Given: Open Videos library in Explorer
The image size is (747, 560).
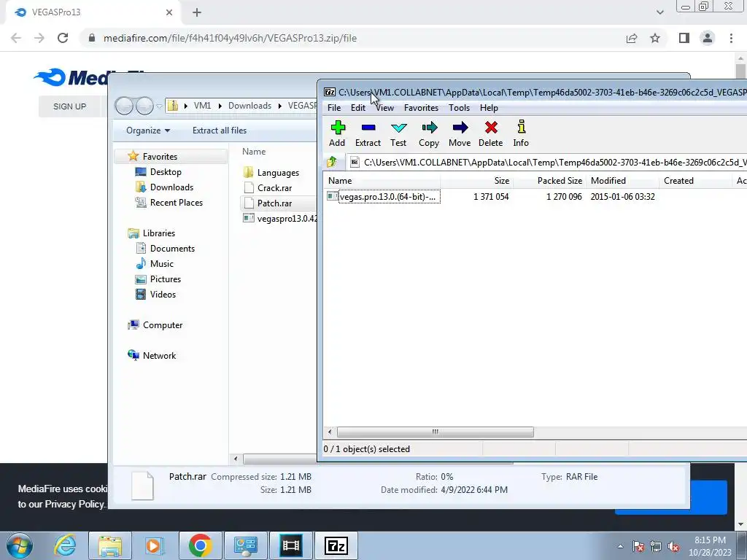Looking at the screenshot, I should click(x=163, y=295).
